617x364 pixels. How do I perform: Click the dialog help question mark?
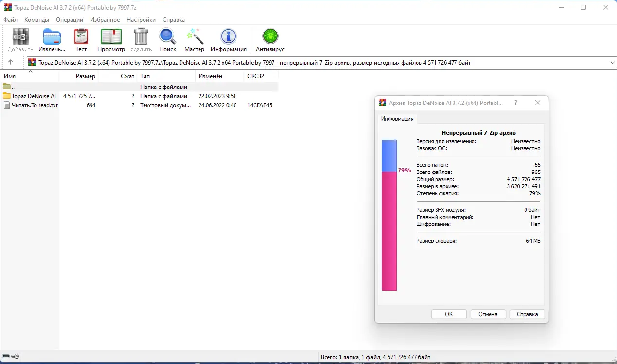pos(516,103)
